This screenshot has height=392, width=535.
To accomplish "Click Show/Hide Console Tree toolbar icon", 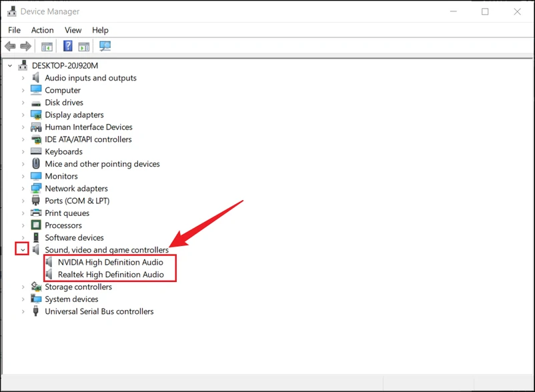I will click(47, 47).
